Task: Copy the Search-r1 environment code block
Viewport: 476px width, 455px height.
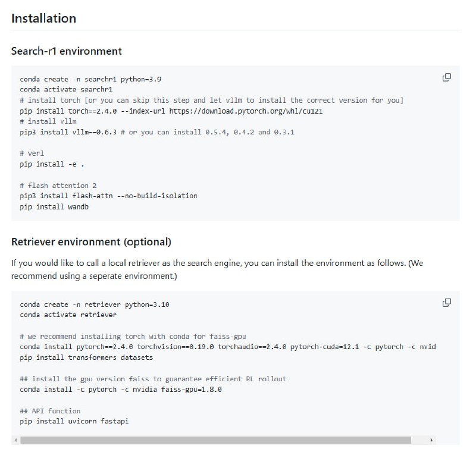Action: [x=447, y=77]
